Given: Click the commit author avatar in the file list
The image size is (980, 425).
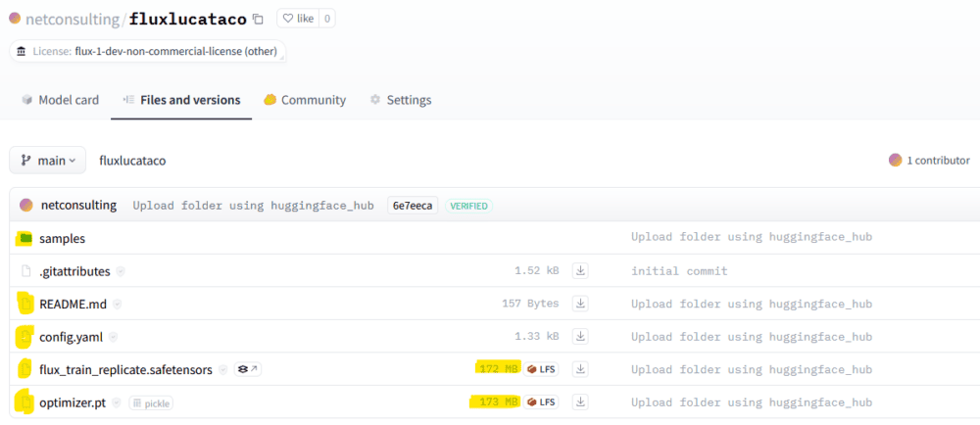Looking at the screenshot, I should point(26,205).
